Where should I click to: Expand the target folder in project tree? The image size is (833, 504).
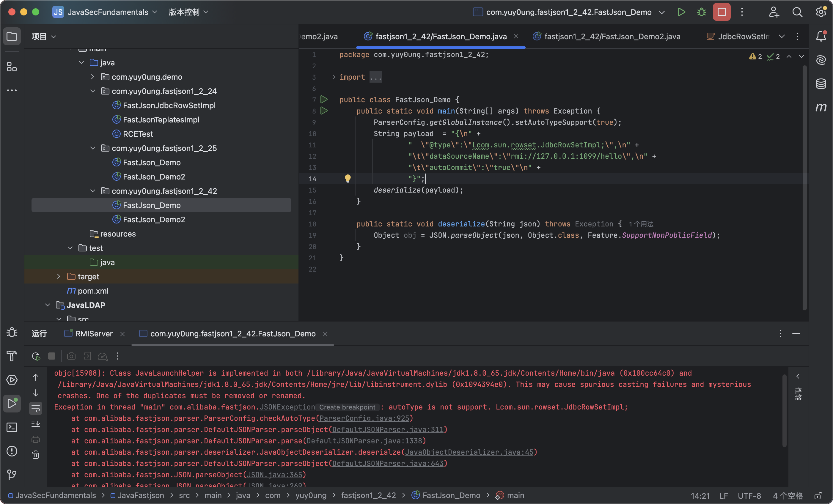pyautogui.click(x=59, y=276)
